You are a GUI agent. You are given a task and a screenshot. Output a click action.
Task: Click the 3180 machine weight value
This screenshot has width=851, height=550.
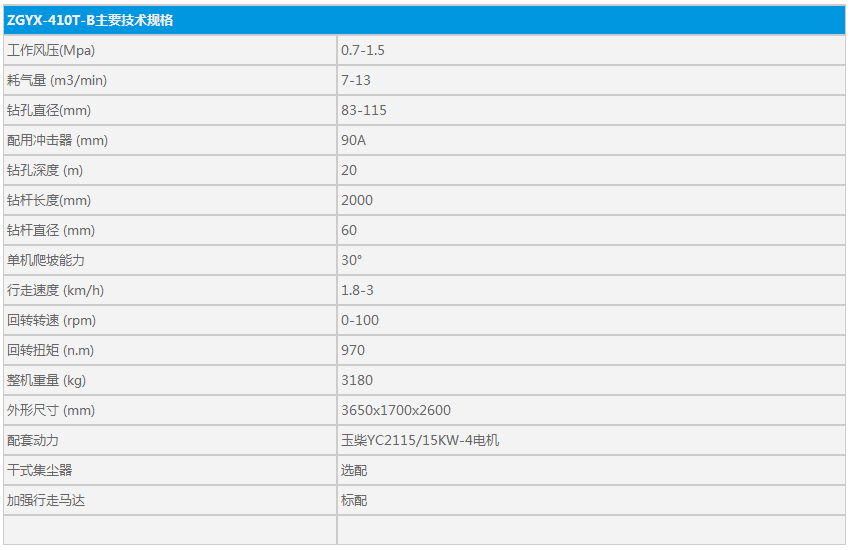pos(357,380)
